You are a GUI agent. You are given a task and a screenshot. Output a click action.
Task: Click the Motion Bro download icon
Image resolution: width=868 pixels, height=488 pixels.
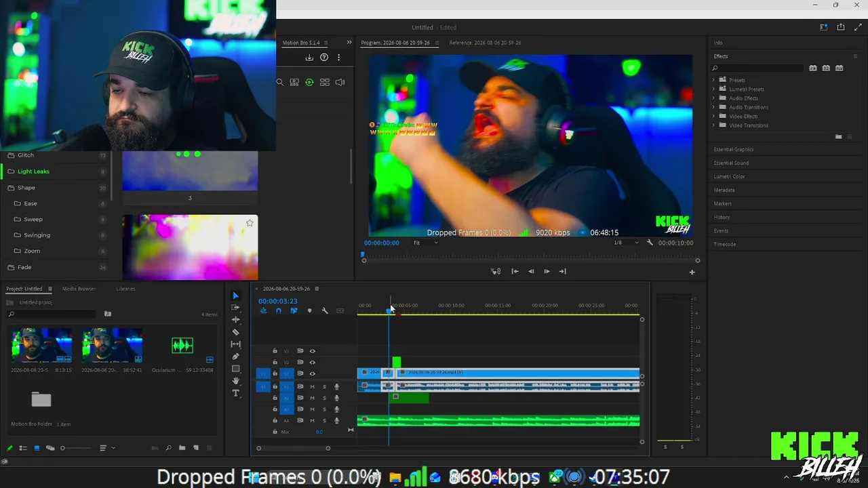(x=309, y=58)
